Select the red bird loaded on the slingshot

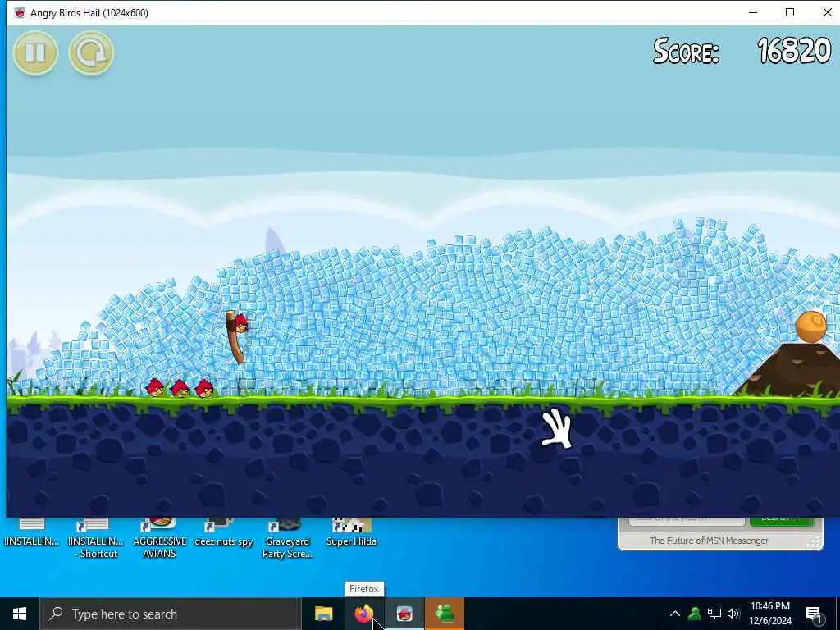tap(241, 323)
